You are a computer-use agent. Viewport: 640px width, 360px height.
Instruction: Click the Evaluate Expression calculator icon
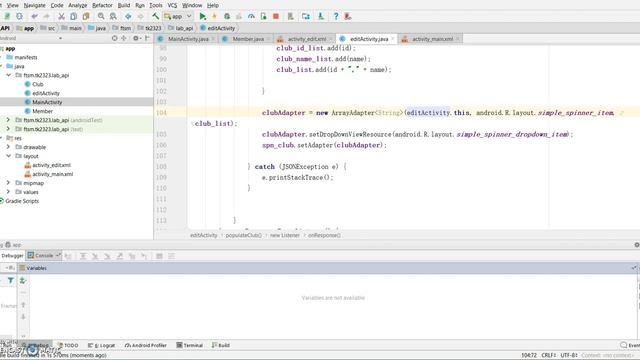[159, 256]
